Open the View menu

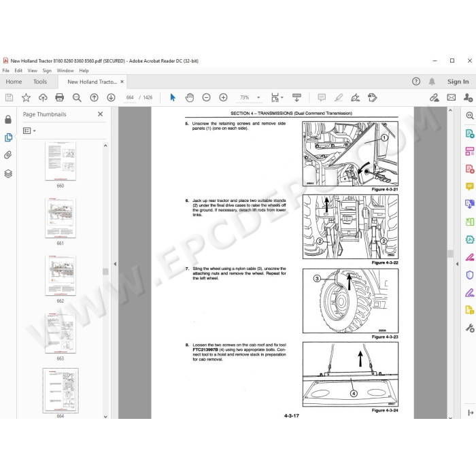click(x=33, y=71)
